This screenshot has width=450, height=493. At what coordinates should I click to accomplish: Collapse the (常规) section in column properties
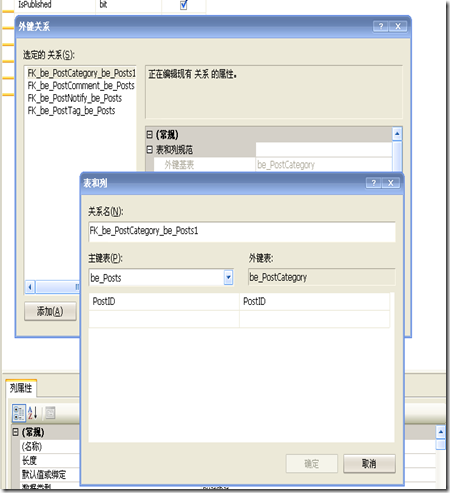[15, 432]
